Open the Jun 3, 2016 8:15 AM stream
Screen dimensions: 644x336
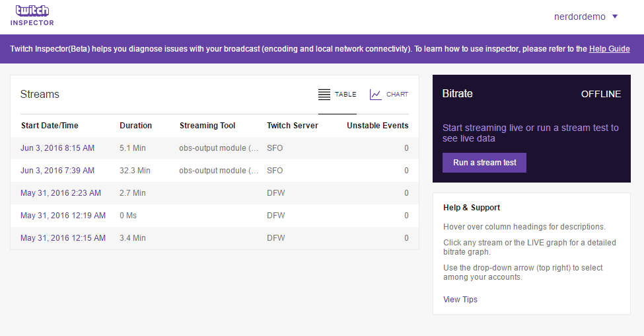57,148
